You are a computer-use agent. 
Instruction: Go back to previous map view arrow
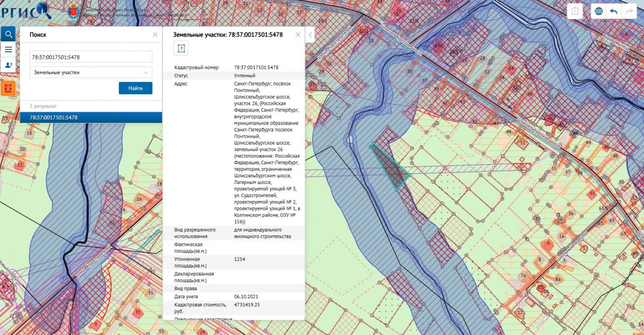(x=614, y=12)
